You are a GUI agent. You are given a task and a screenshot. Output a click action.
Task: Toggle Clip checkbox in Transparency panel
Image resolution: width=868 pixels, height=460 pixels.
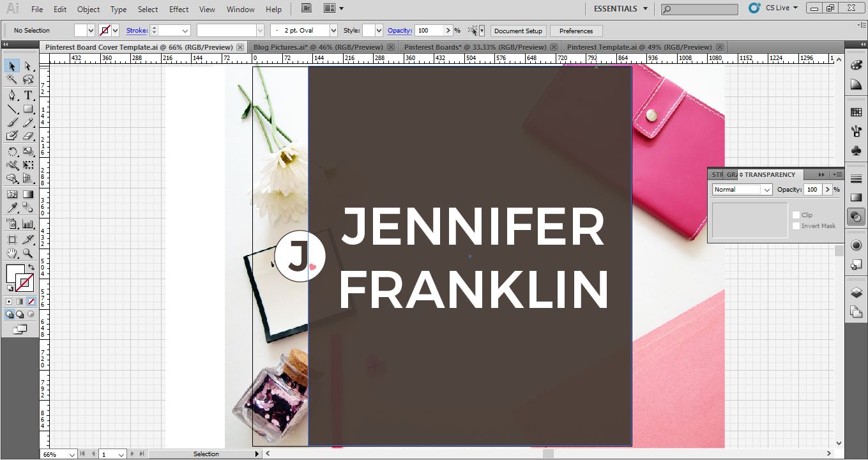coord(796,215)
